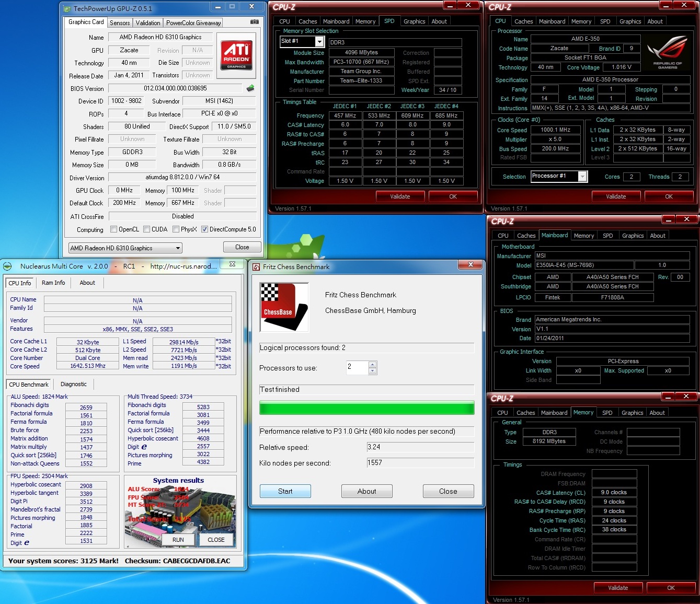Open the About tab in the CPU-Z processor window
Image resolution: width=700 pixels, height=604 pixels.
tap(655, 21)
